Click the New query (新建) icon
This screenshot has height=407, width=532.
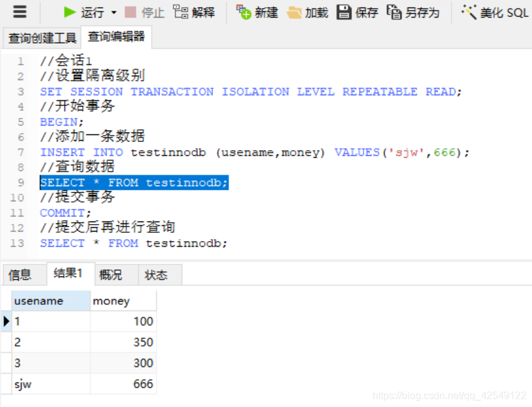tap(243, 12)
